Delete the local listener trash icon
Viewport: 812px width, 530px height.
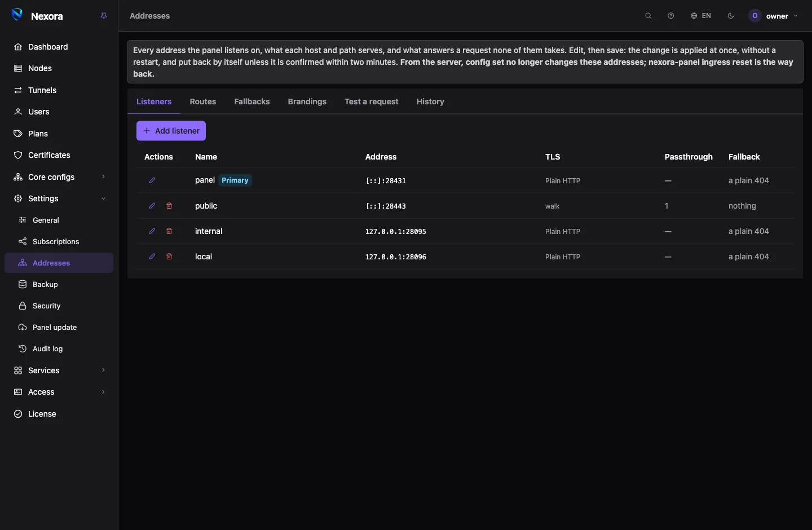pyautogui.click(x=169, y=257)
